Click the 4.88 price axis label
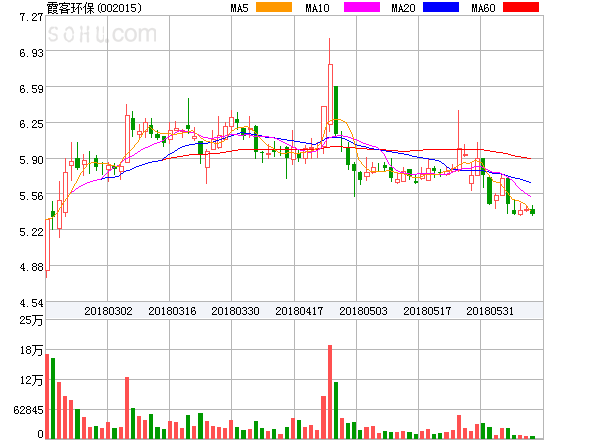 31,267
